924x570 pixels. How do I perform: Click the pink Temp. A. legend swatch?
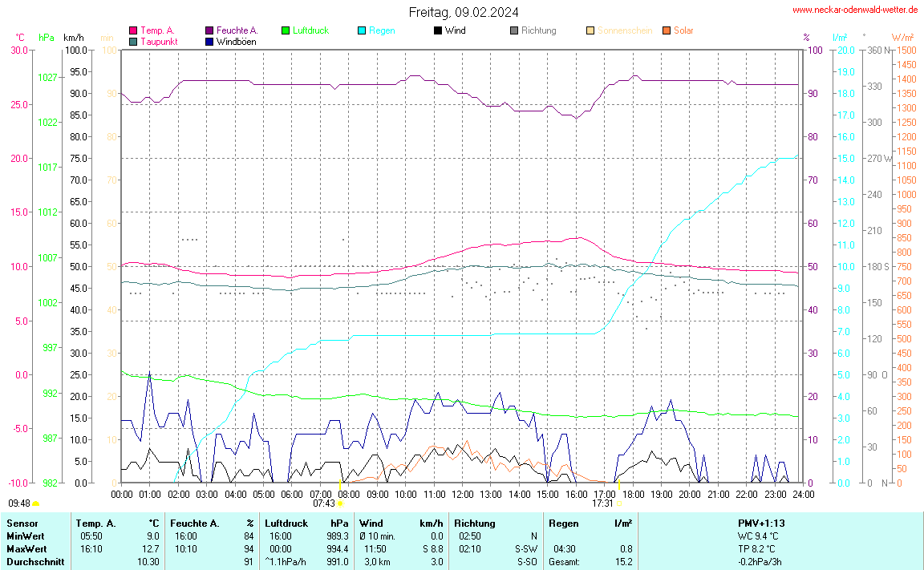(133, 30)
